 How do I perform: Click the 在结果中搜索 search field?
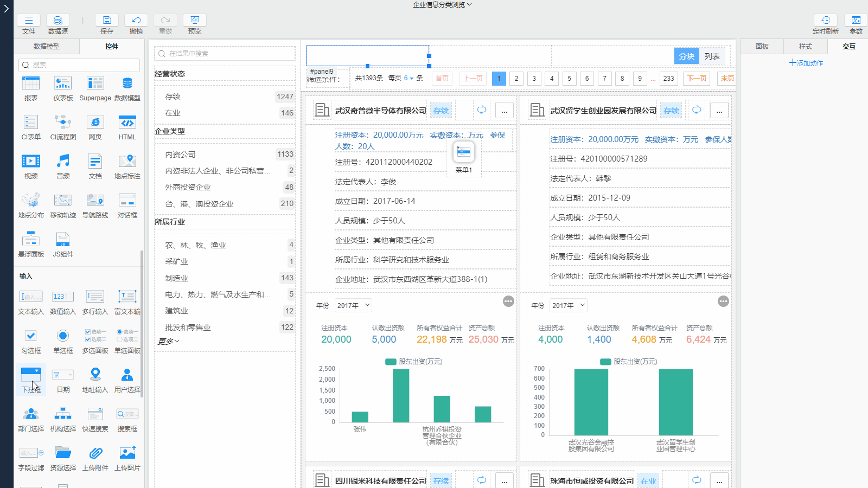pyautogui.click(x=225, y=54)
